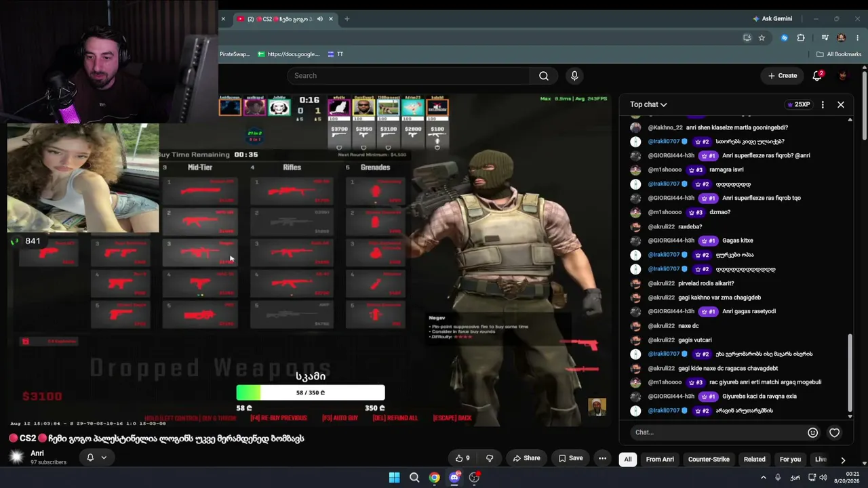The height and width of the screenshot is (488, 868).
Task: Show next category chips with right arrow
Action: (x=843, y=460)
